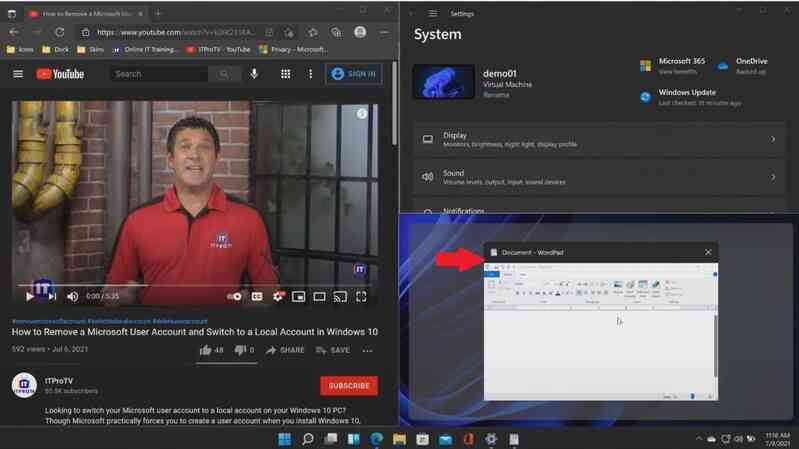
Task: Open the ITProTV channel name link
Action: coord(59,381)
